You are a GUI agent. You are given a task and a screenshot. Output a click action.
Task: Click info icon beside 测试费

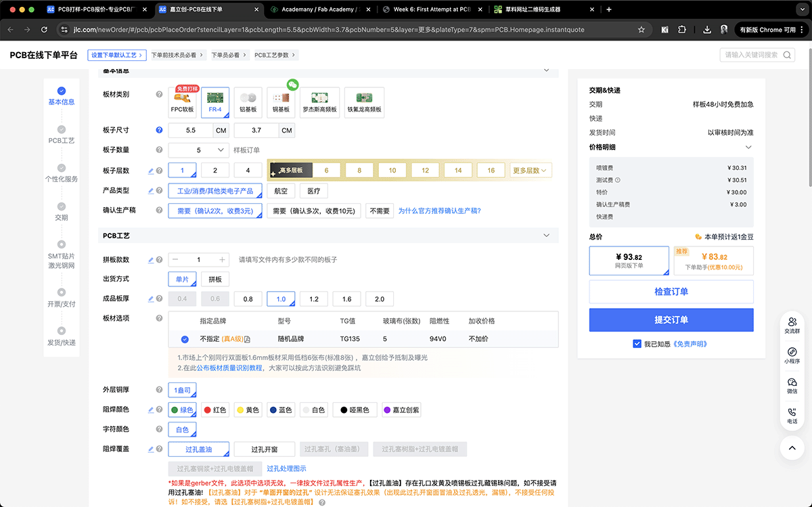pyautogui.click(x=618, y=180)
